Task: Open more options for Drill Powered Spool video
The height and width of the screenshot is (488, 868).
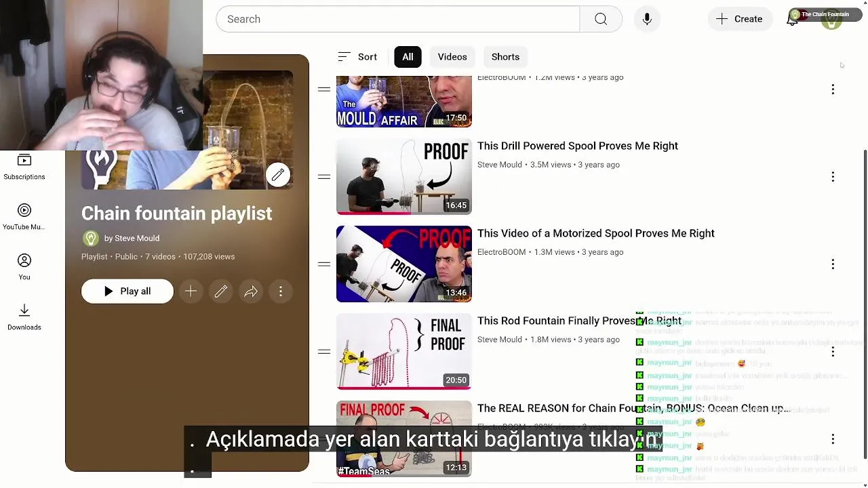Action: coord(833,177)
